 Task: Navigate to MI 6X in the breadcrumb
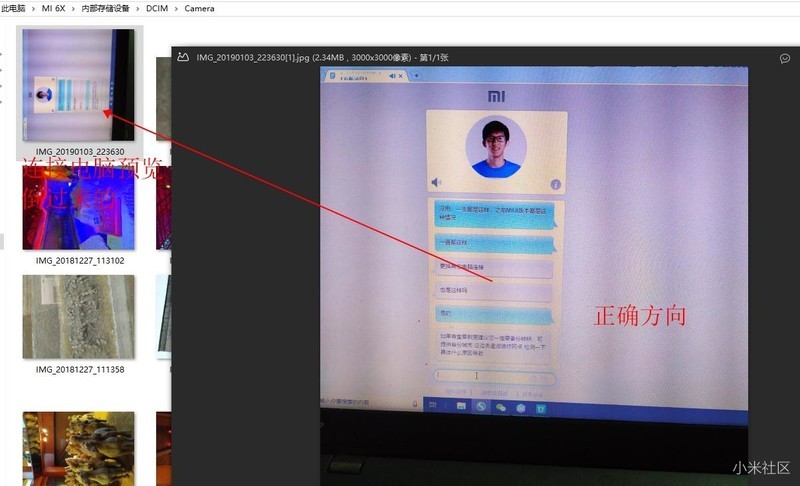[54, 8]
